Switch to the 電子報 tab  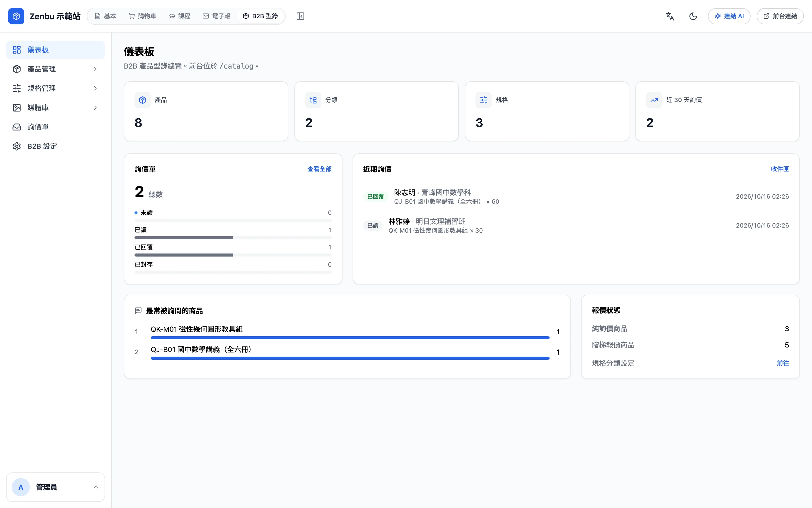click(216, 16)
